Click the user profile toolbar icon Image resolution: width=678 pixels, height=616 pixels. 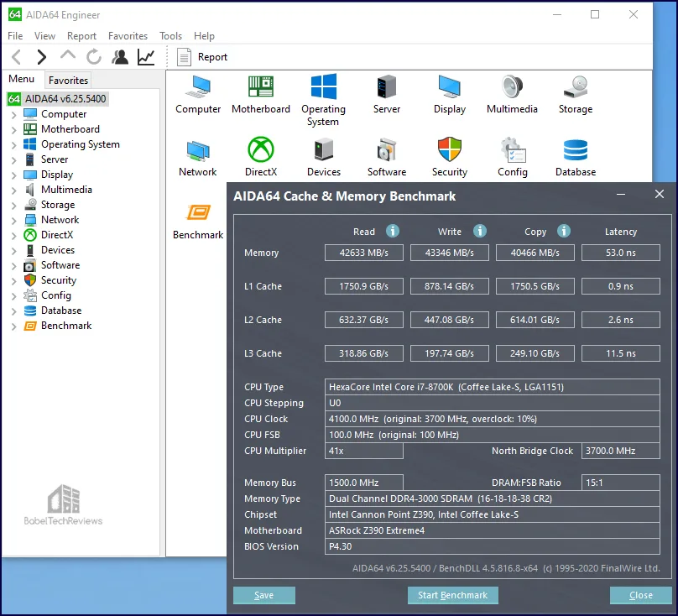120,57
